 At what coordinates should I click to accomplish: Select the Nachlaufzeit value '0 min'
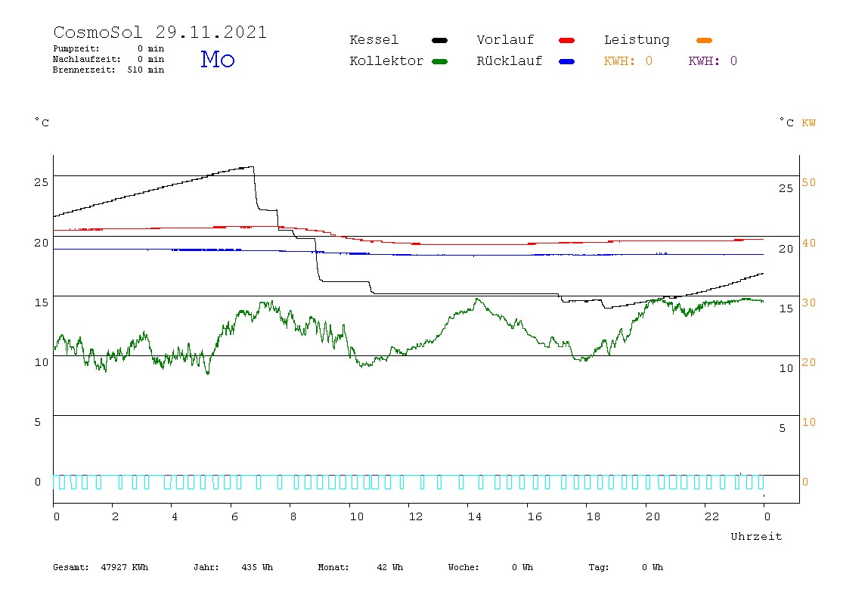point(151,59)
